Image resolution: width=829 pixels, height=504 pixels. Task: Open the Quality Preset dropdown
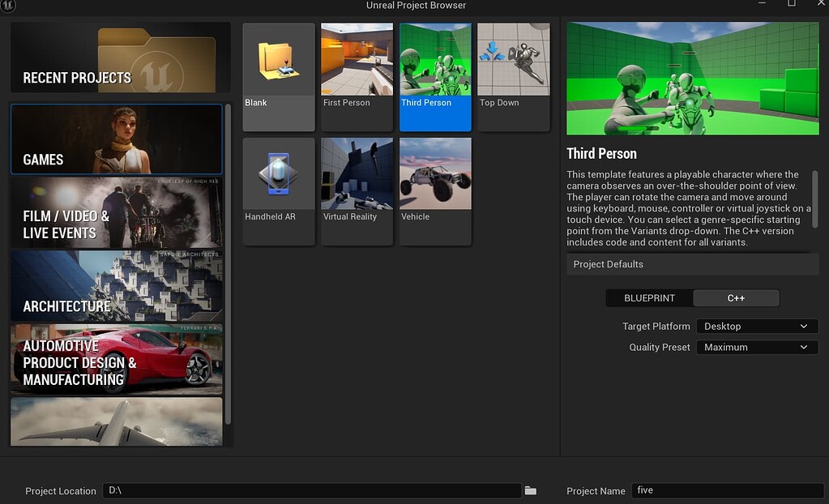(755, 348)
